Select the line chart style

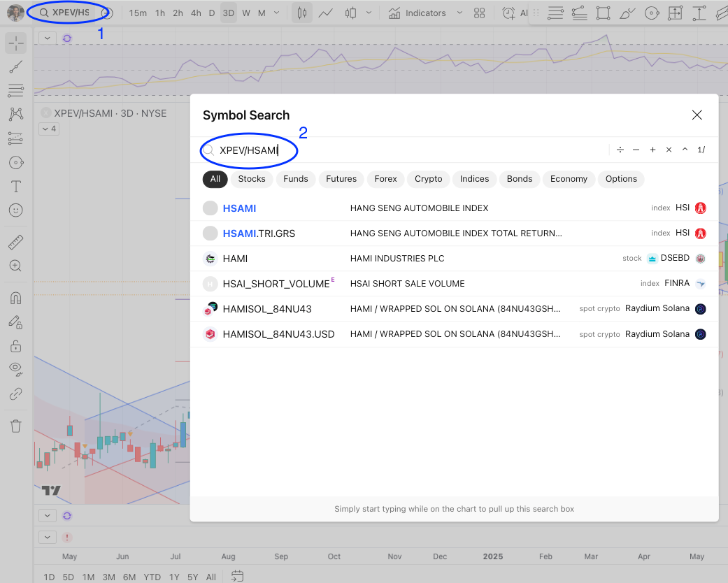(x=325, y=13)
